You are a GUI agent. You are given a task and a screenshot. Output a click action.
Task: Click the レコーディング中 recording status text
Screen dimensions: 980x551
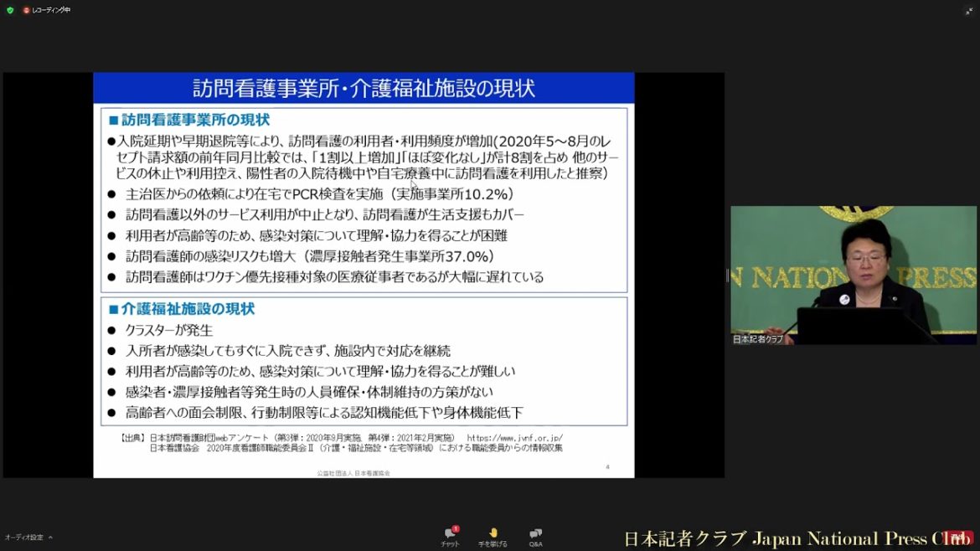(50, 10)
